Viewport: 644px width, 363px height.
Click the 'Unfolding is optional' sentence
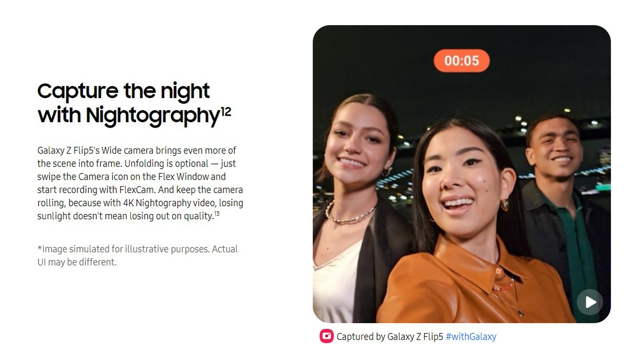(x=167, y=163)
